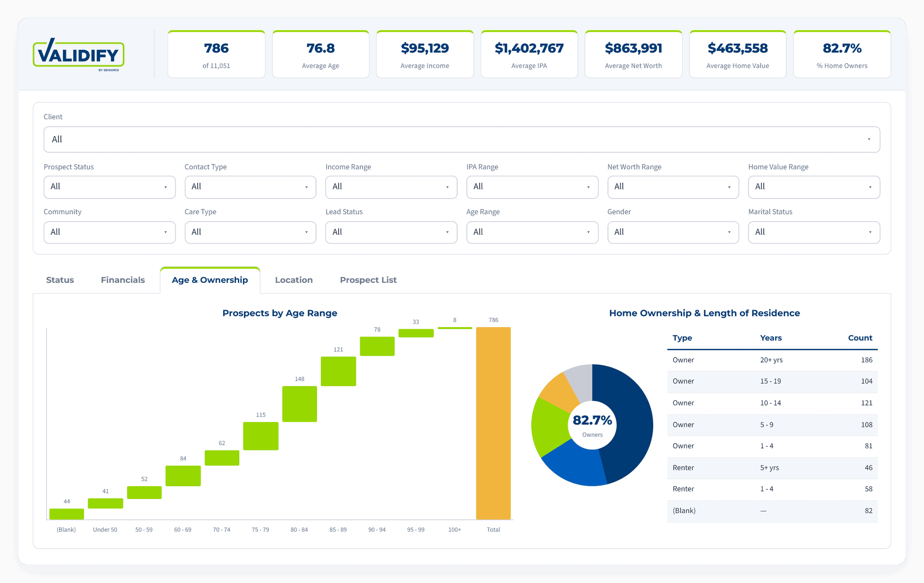Click Home Ownership & Length of Residence title
This screenshot has height=583, width=924.
tap(704, 313)
